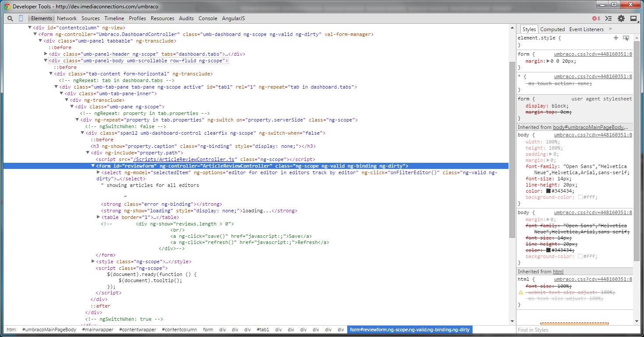Image resolution: width=644 pixels, height=337 pixels.
Task: Collapse the tab-content form-horizontal div
Action: point(51,74)
